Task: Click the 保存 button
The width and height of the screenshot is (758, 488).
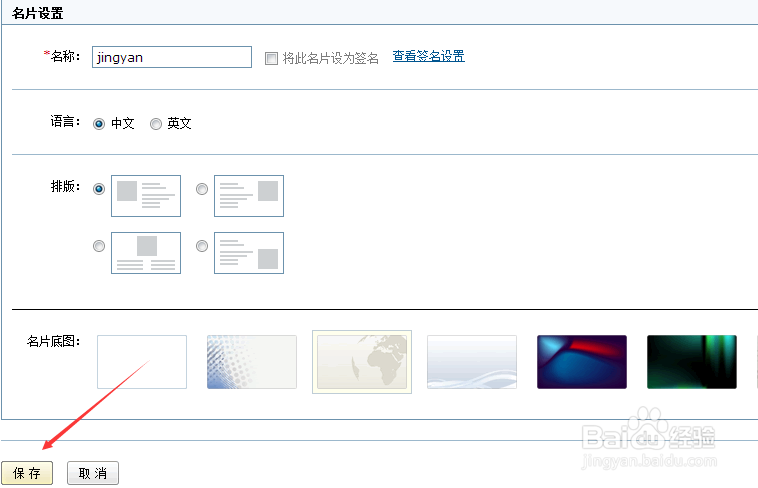Action: [27, 473]
